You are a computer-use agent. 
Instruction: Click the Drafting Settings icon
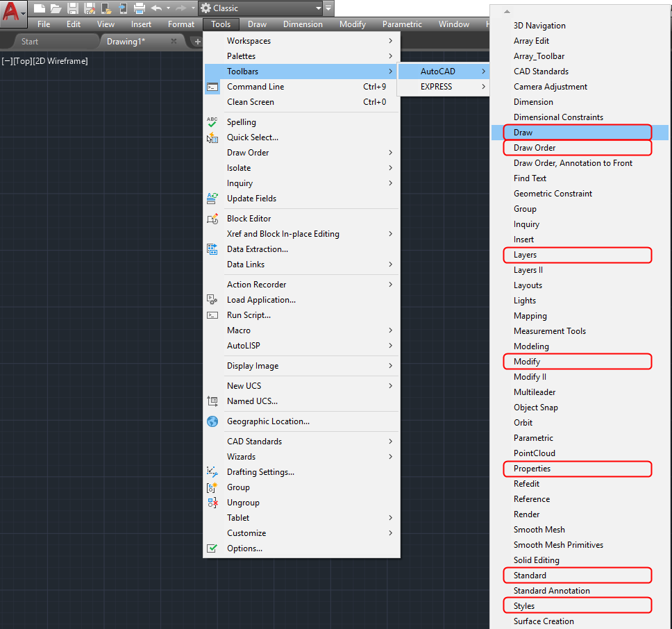212,472
